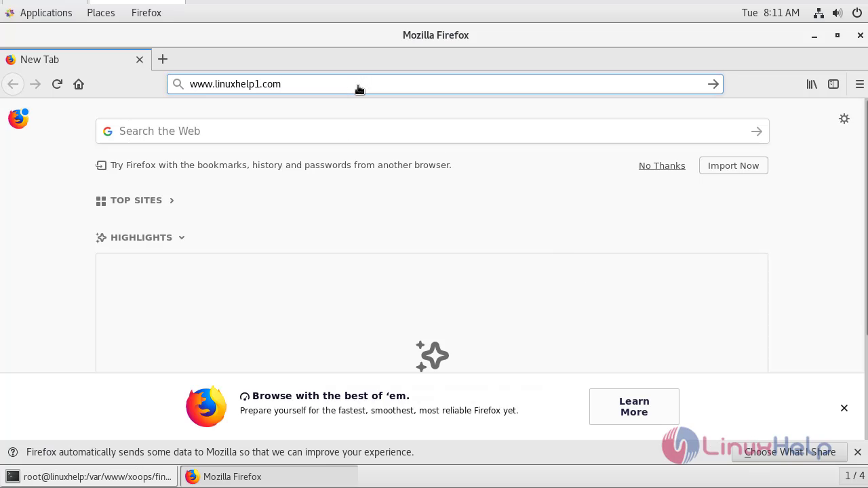This screenshot has height=488, width=868.
Task: Click the 1 / 4 workspace switcher
Action: click(854, 476)
